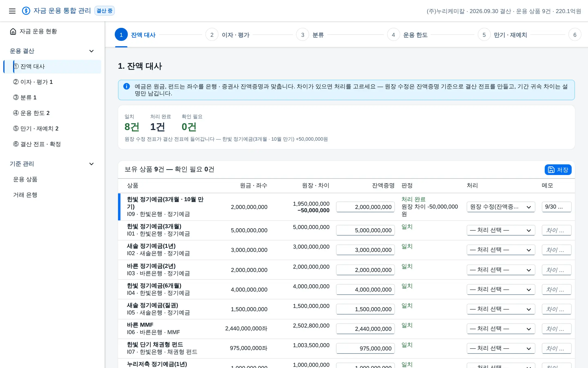This screenshot has height=368, width=588.
Task: Select ① 잔액 대사 in sidebar
Action: point(52,67)
